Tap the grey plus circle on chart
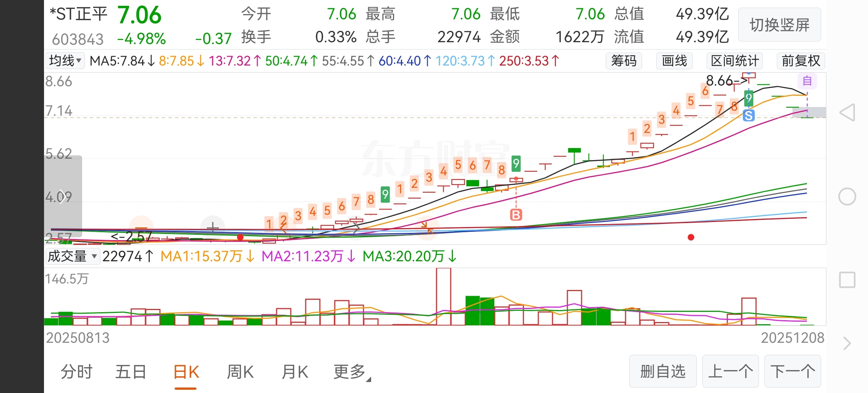The width and height of the screenshot is (868, 393). coord(213,228)
